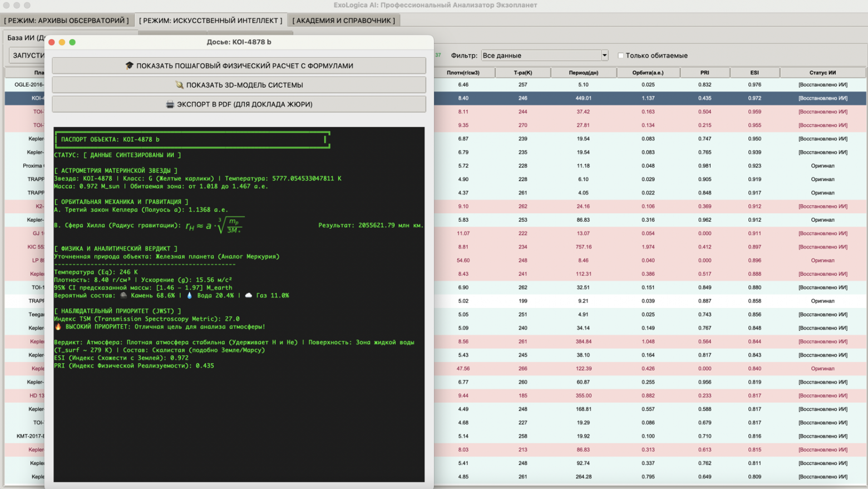868x489 pixels.
Task: Click the "Период(дн)" column header
Action: click(583, 73)
